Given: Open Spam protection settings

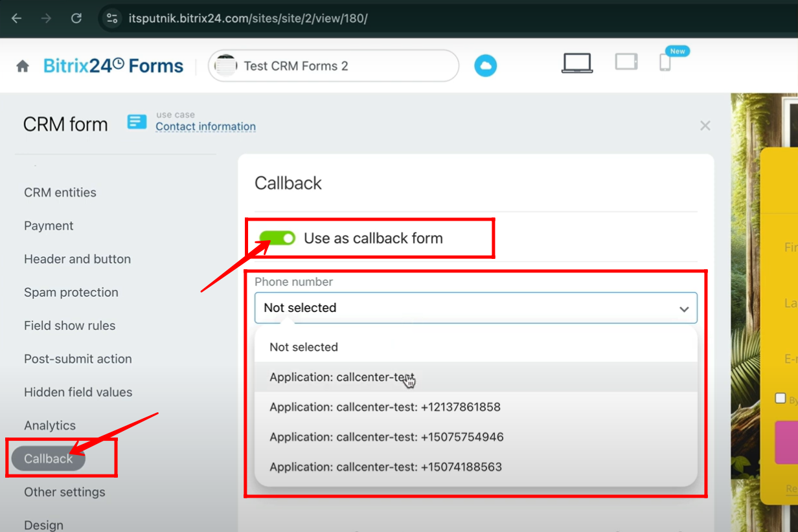Looking at the screenshot, I should tap(71, 293).
